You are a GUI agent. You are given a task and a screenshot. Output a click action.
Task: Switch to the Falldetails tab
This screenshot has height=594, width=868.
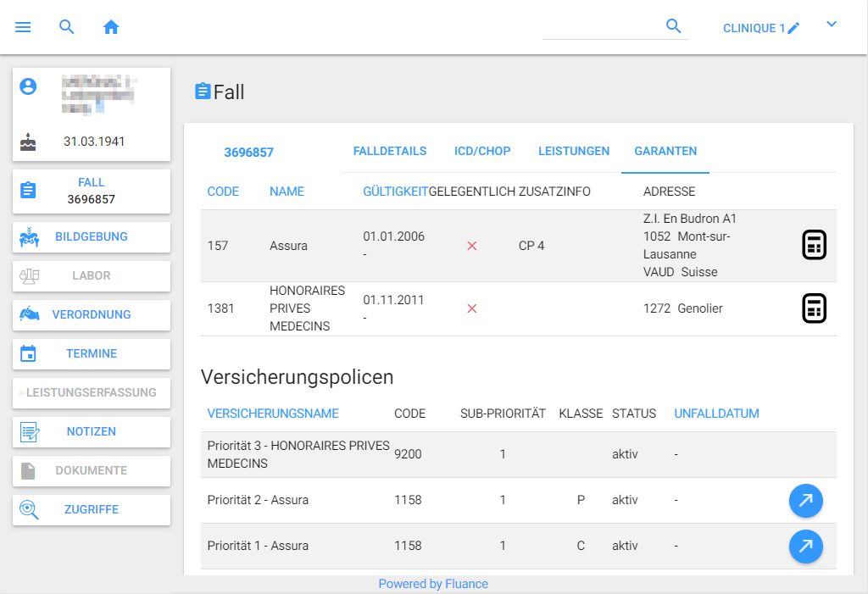click(x=389, y=151)
